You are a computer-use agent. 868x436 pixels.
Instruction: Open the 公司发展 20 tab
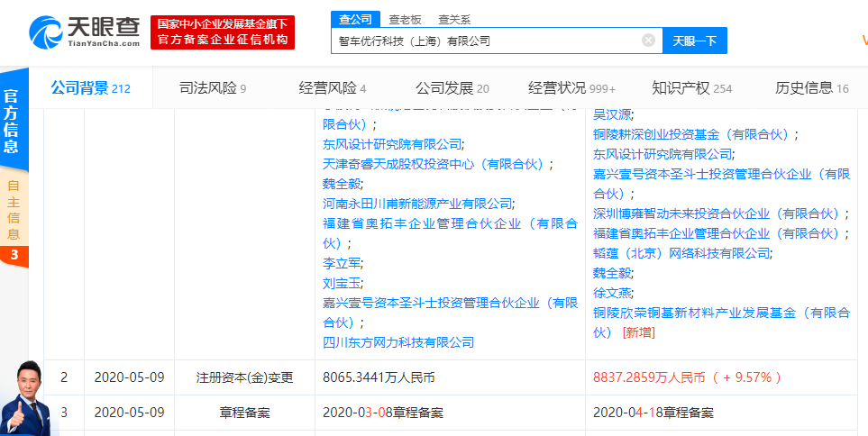point(452,88)
